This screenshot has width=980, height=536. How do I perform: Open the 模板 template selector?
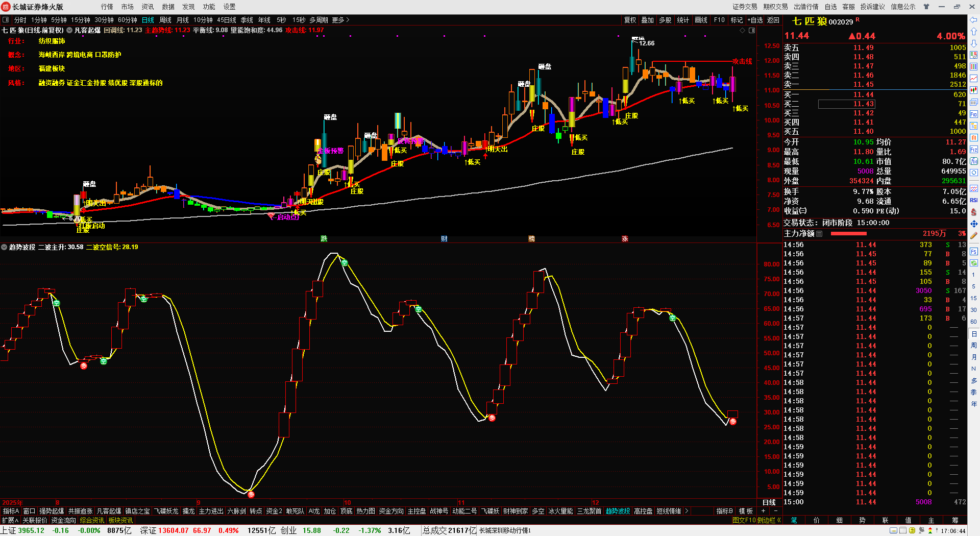[746, 511]
